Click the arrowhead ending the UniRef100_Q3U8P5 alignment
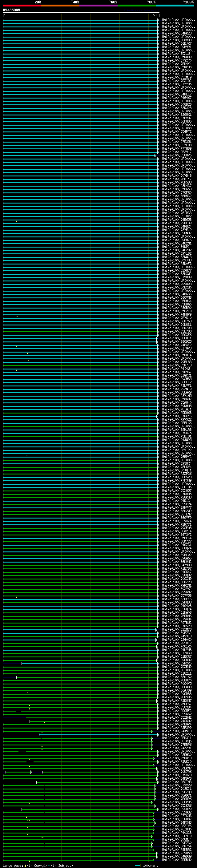 (155, 155)
